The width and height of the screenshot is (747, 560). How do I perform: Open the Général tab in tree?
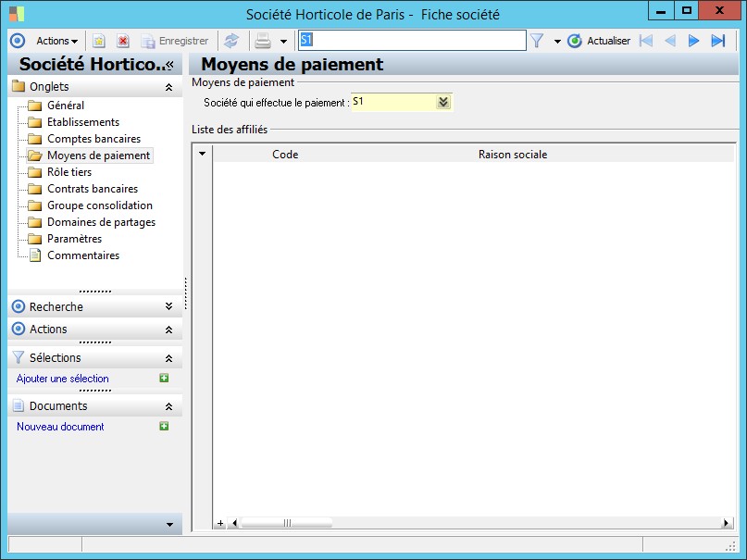66,106
